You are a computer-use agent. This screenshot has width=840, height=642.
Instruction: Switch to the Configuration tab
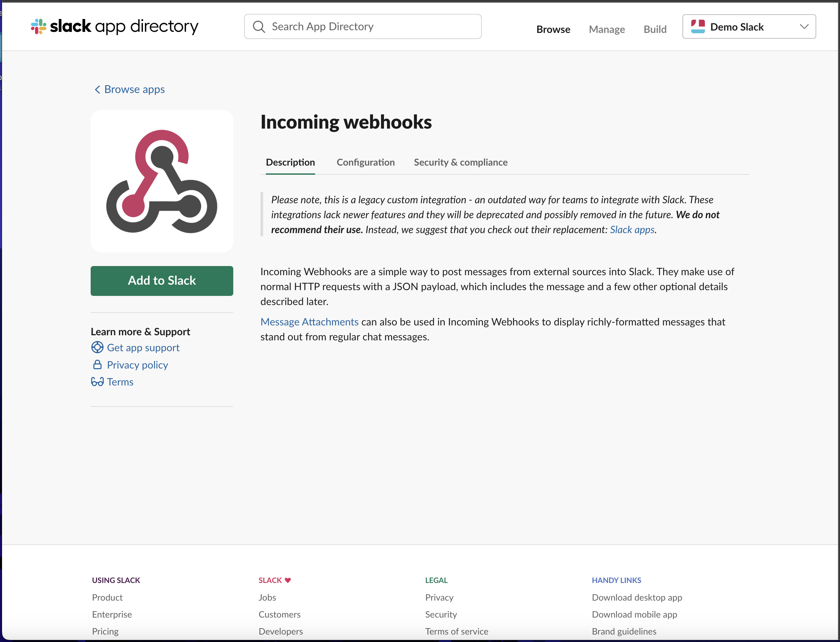tap(366, 163)
